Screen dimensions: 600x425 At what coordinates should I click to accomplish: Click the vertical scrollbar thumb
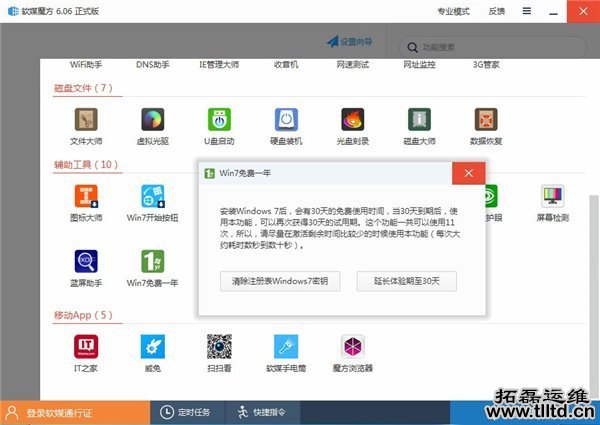[x=594, y=295]
